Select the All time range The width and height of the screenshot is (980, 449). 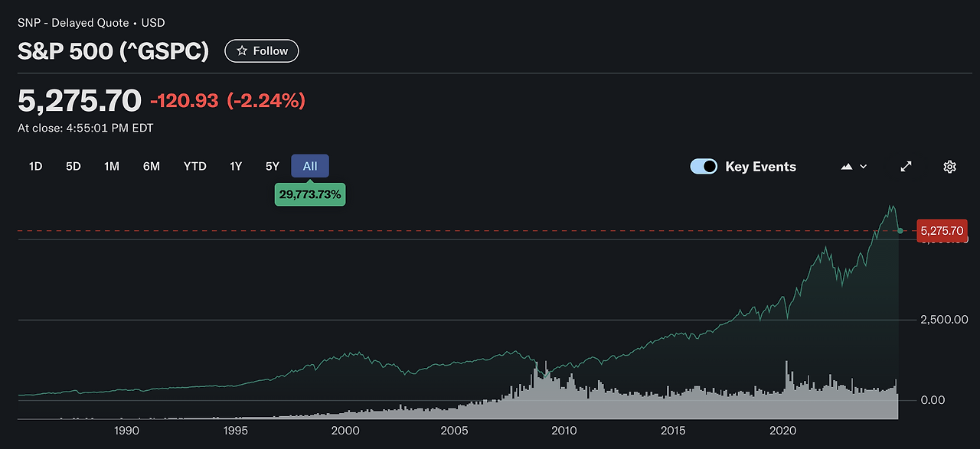[x=310, y=166]
